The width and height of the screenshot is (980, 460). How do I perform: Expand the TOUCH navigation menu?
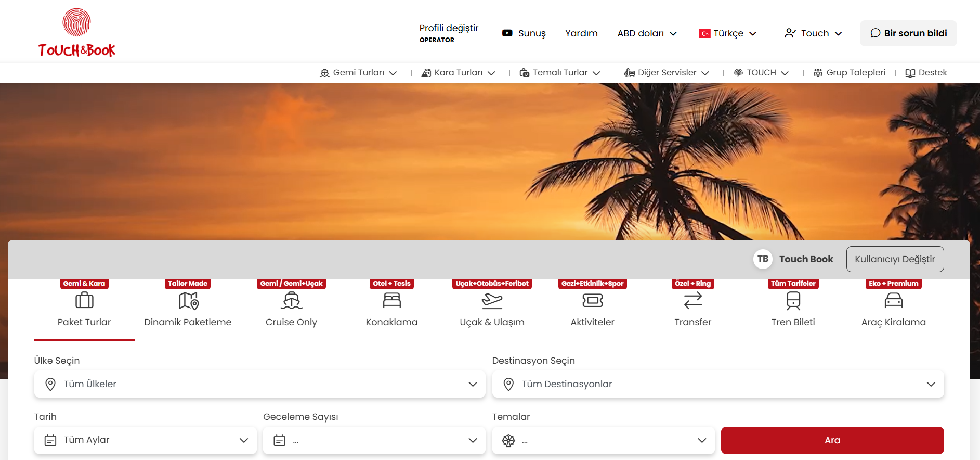[x=761, y=73]
